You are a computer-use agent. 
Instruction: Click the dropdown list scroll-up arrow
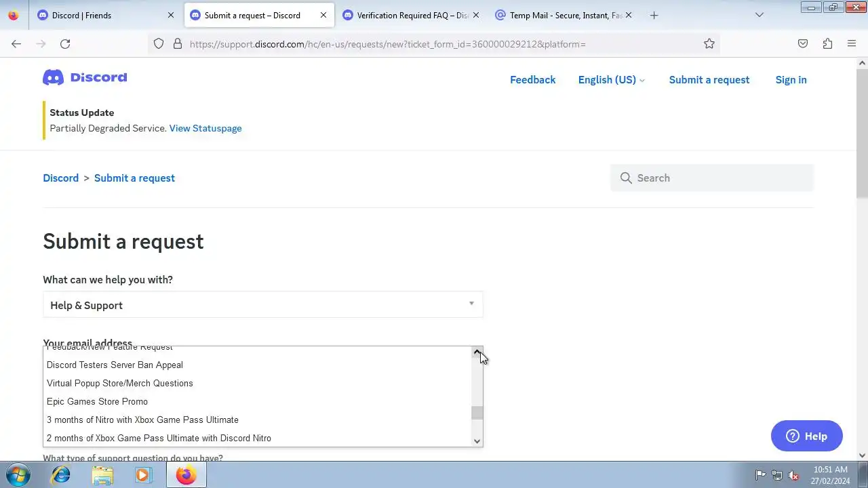point(477,352)
